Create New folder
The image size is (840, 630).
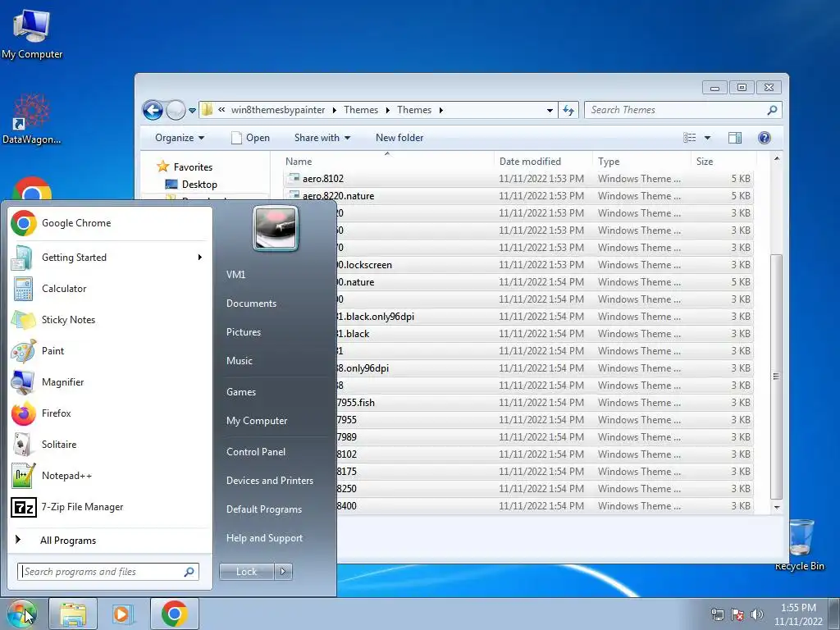399,138
